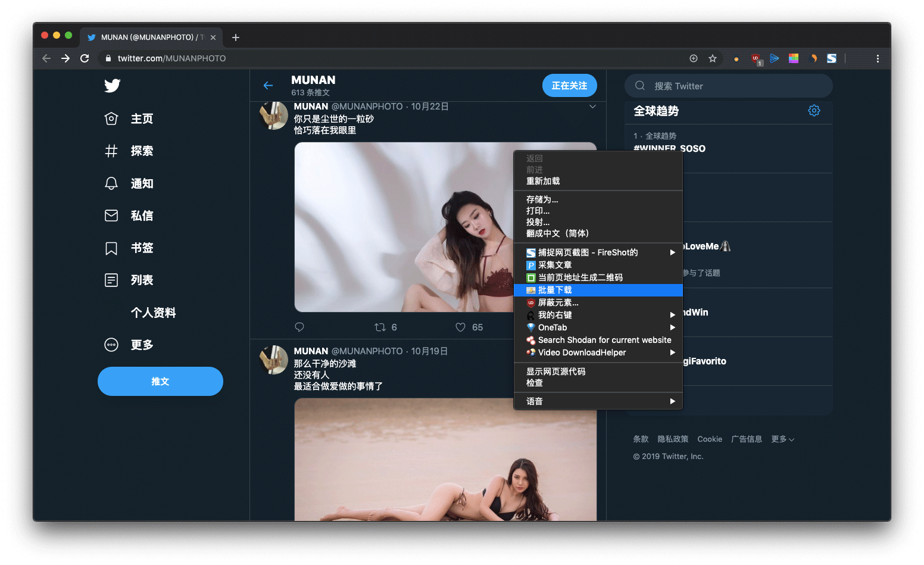Open the 广告信息 footer link
Image resolution: width=924 pixels, height=565 pixels.
pyautogui.click(x=747, y=439)
